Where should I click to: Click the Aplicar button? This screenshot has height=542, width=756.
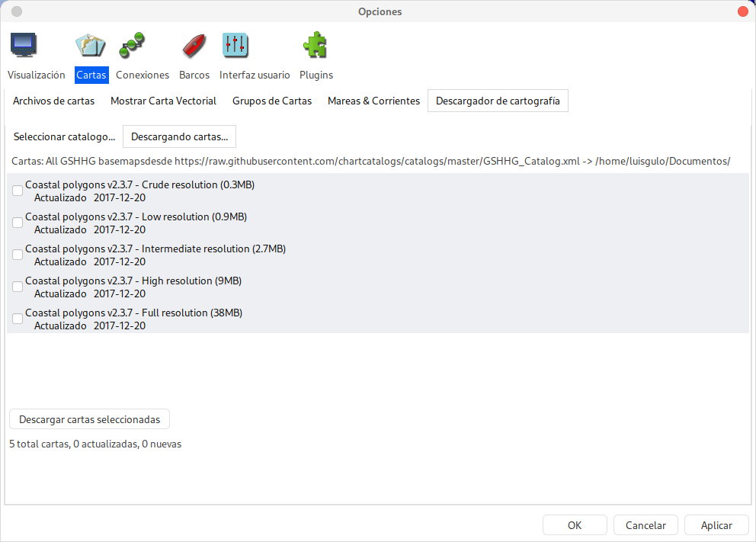[x=716, y=525]
